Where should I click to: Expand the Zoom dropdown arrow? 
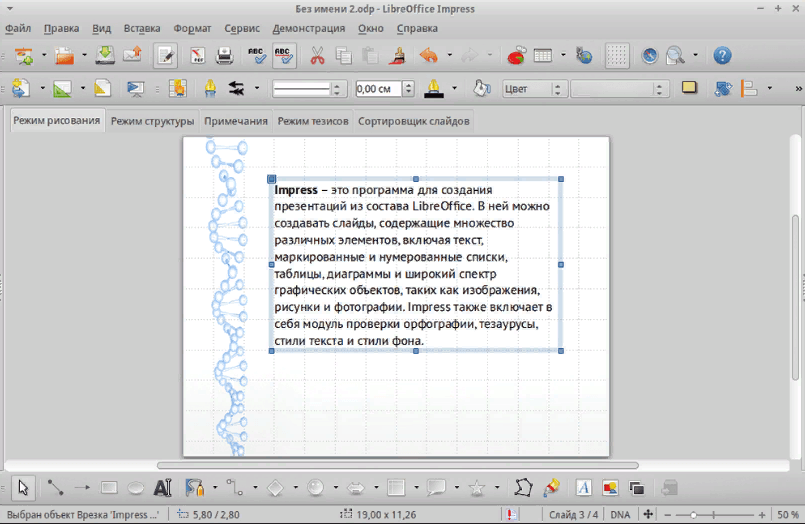click(696, 55)
